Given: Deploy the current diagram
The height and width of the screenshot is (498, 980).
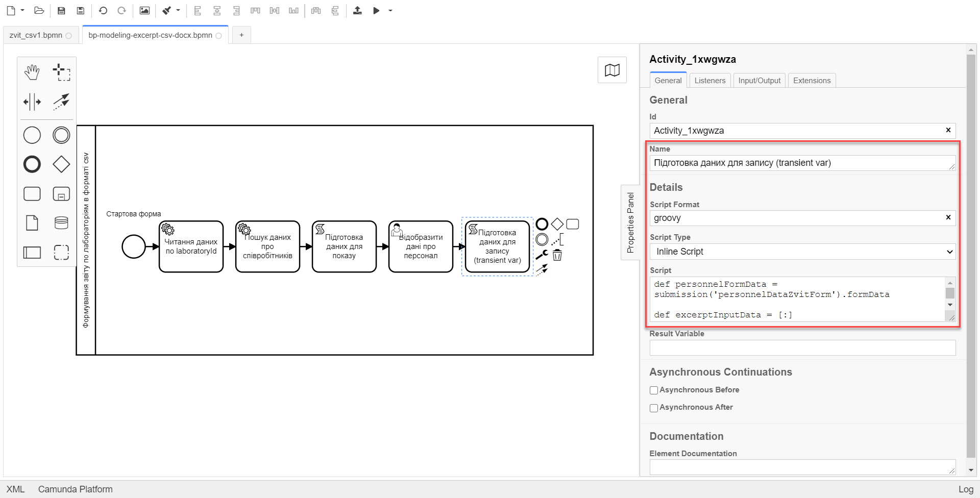Looking at the screenshot, I should 357,10.
